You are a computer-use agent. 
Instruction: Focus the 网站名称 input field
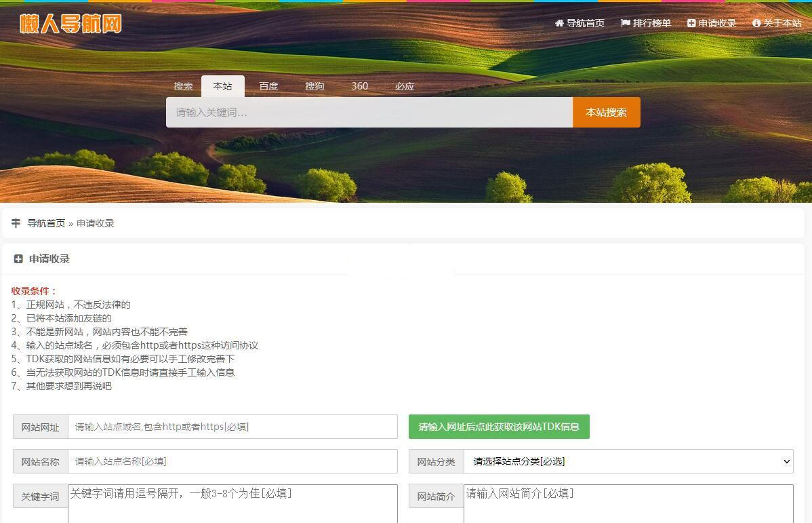(232, 461)
